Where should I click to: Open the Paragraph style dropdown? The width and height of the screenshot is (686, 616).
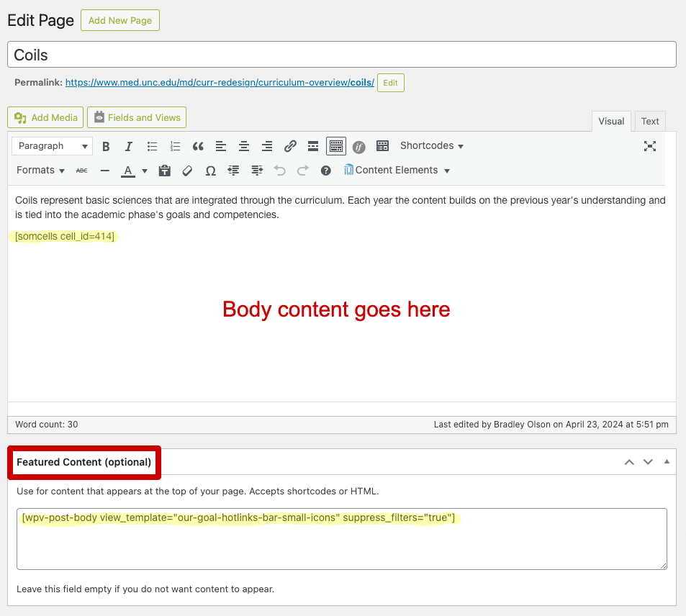click(52, 146)
